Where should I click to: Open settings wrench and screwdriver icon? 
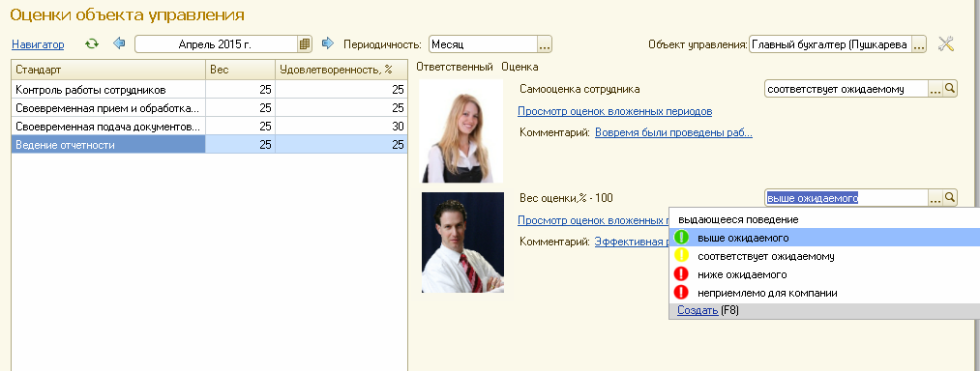947,43
